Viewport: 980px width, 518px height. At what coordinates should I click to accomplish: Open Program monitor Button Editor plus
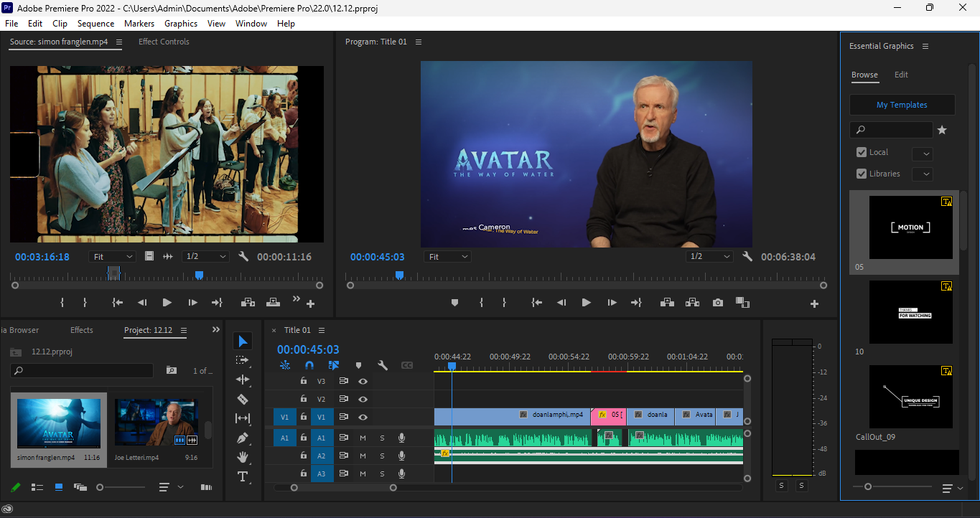click(x=814, y=303)
